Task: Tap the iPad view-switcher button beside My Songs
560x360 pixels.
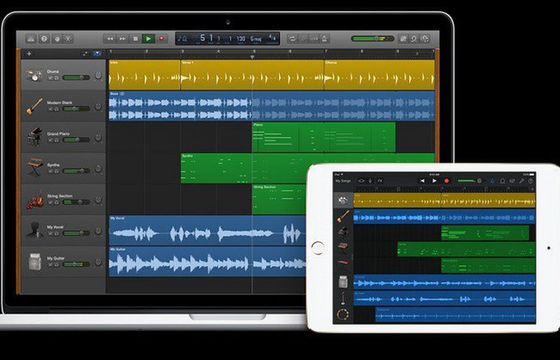Action: coord(361,181)
